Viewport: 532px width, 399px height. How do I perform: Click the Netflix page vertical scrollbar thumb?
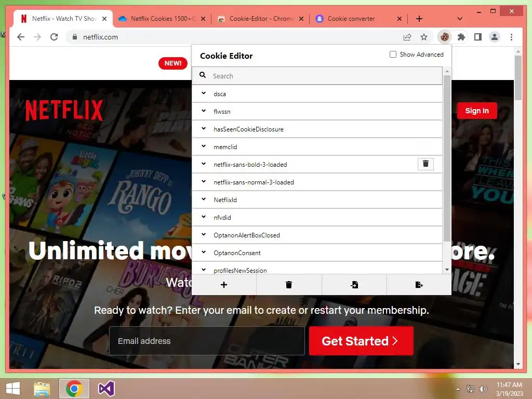(518, 78)
